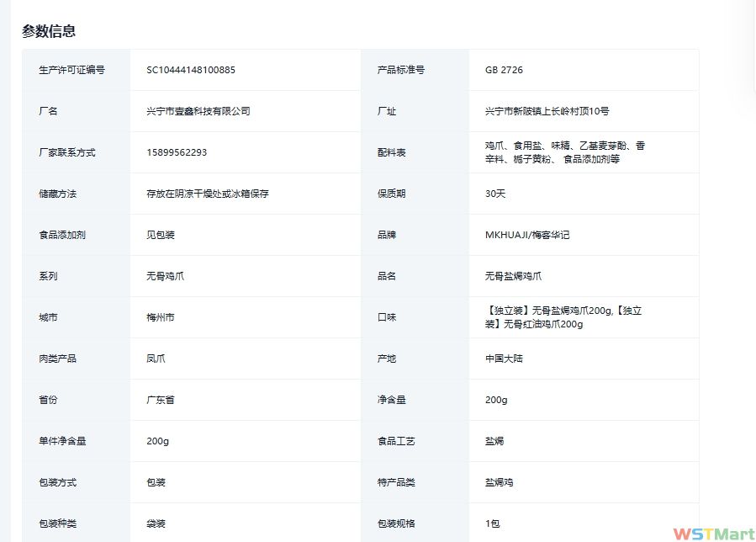This screenshot has width=756, height=542.
Task: Click the origin value 中国大陆
Action: pos(504,359)
